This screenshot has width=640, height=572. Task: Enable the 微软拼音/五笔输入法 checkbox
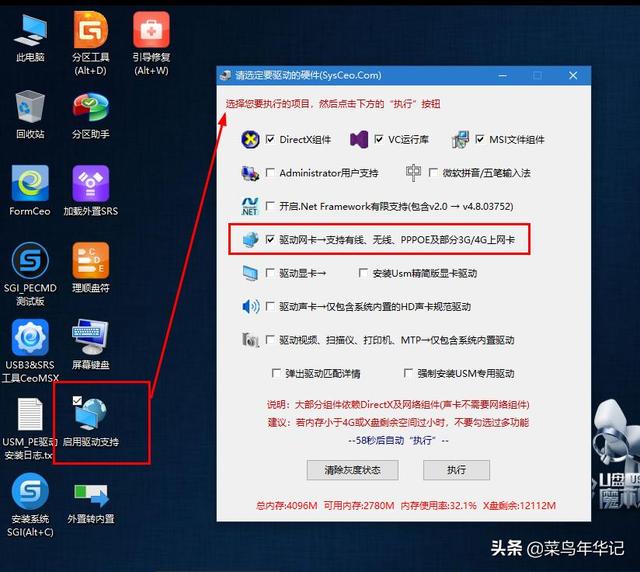click(x=433, y=173)
